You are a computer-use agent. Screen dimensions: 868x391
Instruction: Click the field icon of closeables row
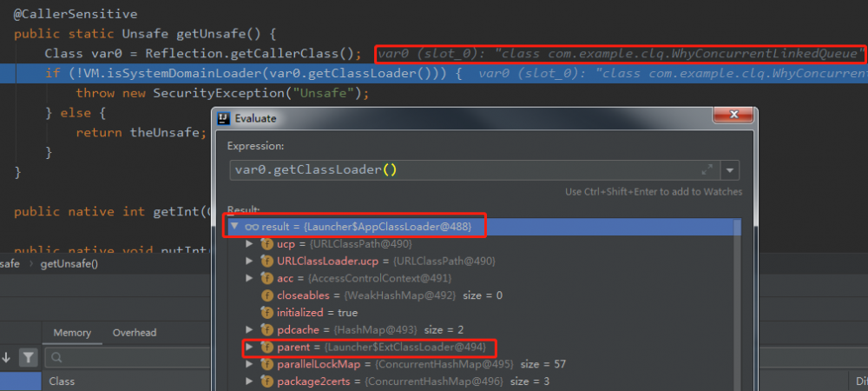coord(267,295)
